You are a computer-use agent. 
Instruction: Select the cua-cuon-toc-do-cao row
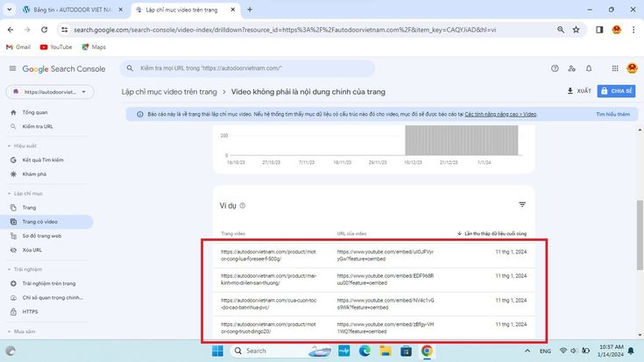(374, 303)
